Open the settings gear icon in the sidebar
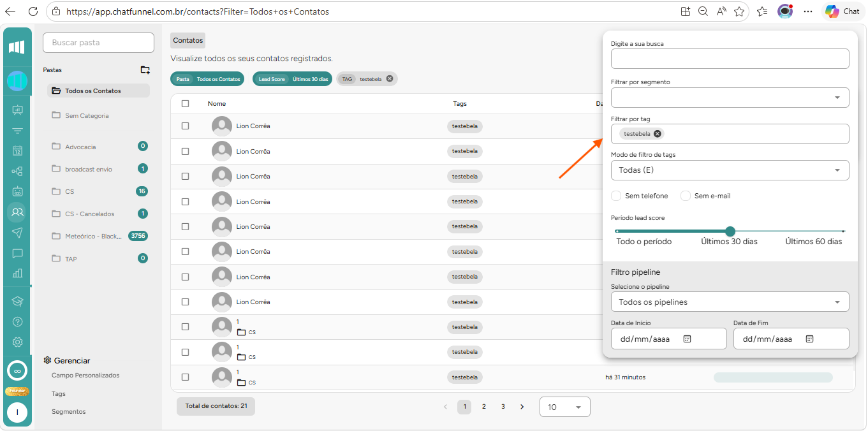The height and width of the screenshot is (431, 868). click(17, 342)
